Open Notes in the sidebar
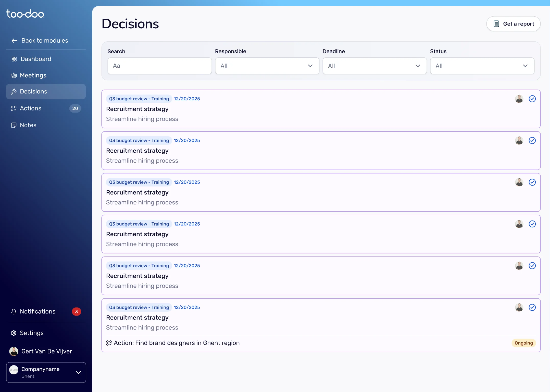The image size is (550, 392). 46,125
